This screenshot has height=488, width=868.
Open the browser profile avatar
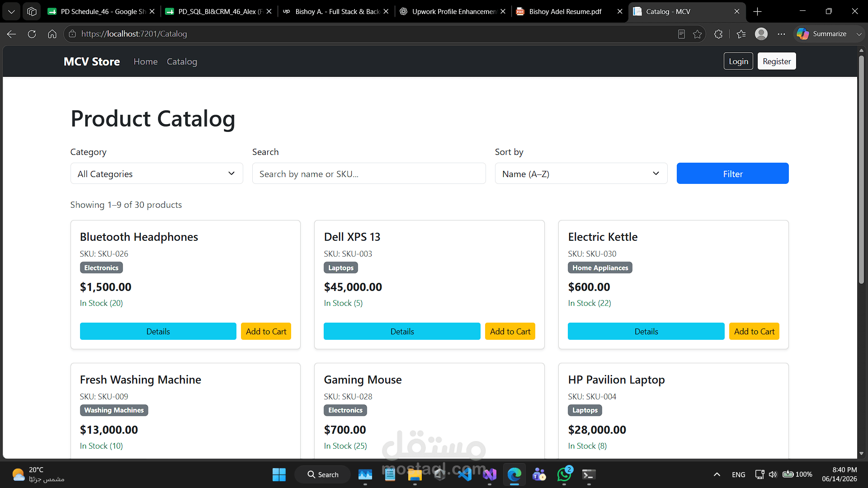pos(761,34)
